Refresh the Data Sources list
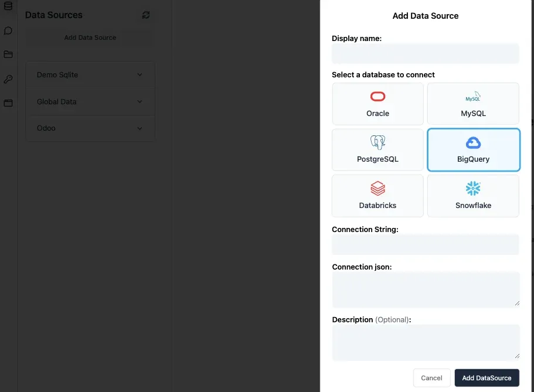534x392 pixels. tap(146, 15)
